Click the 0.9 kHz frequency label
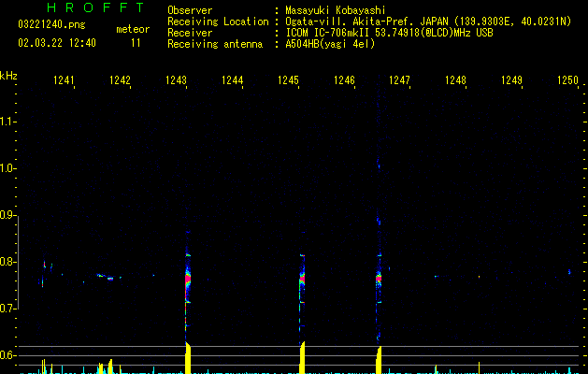Viewport: 588px width, 374px height. (x=7, y=215)
